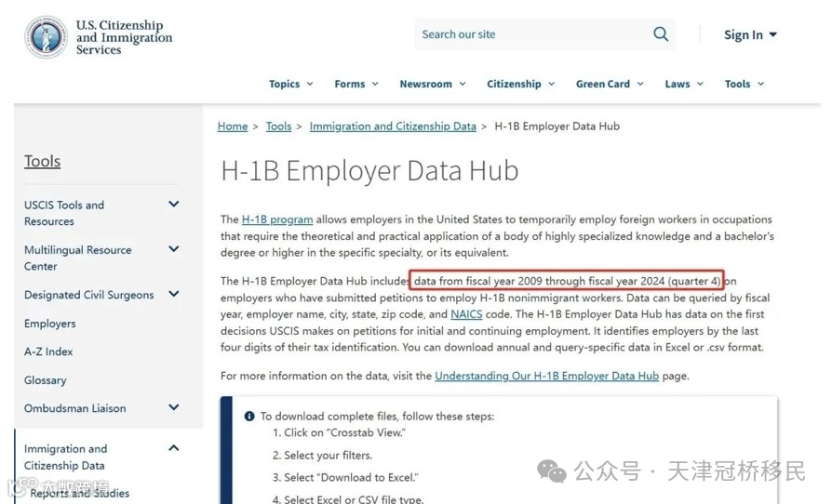The width and height of the screenshot is (832, 504).
Task: Open Reports and Studies sidebar item
Action: click(x=80, y=493)
